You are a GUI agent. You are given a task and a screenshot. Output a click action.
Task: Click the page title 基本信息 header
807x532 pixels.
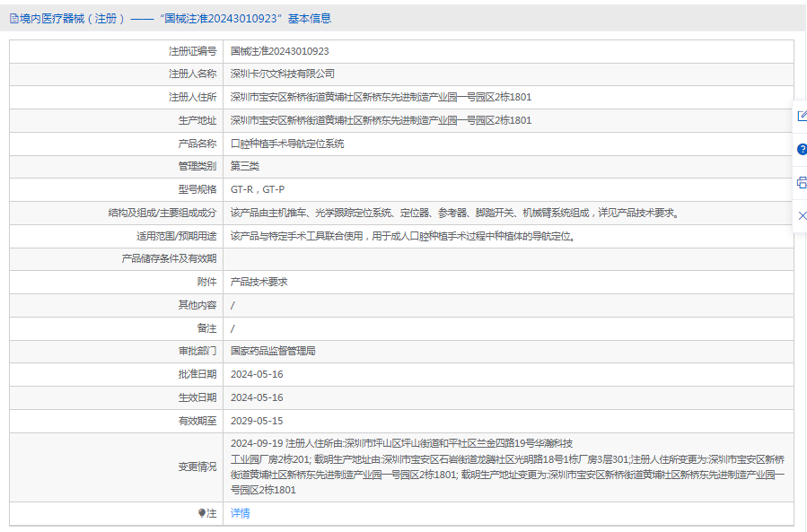(x=310, y=19)
